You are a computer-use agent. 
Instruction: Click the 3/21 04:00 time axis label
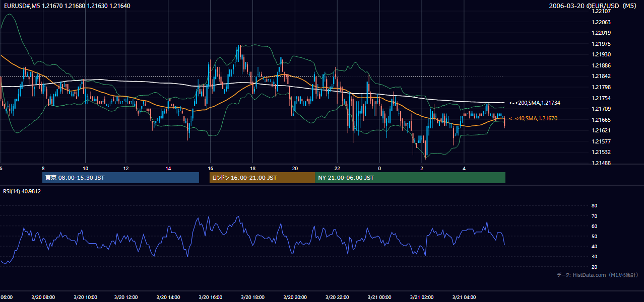pyautogui.click(x=464, y=297)
